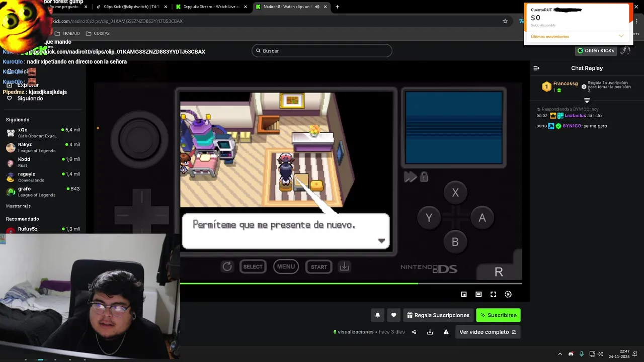Image resolution: width=644 pixels, height=362 pixels.
Task: Download the clip with the download icon
Action: tap(430, 332)
